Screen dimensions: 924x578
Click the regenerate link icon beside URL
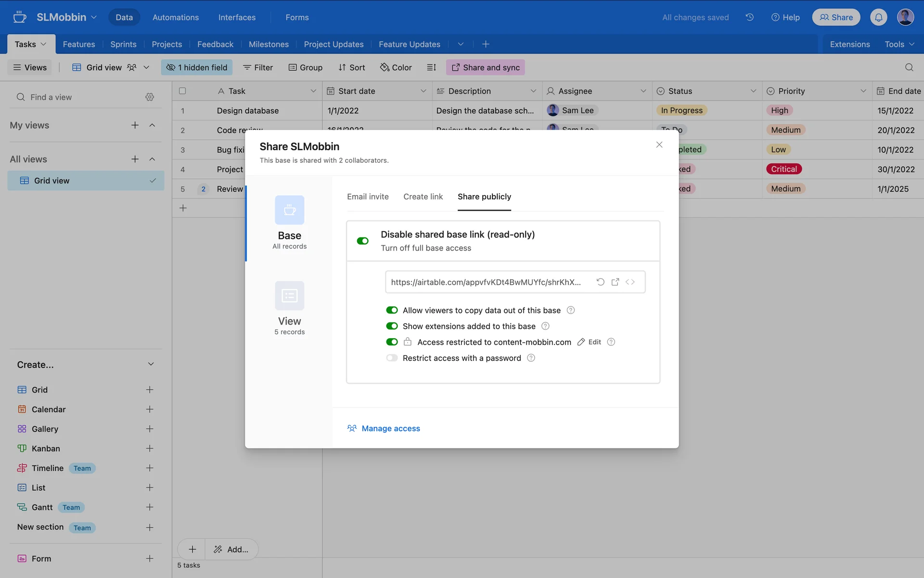[600, 282]
